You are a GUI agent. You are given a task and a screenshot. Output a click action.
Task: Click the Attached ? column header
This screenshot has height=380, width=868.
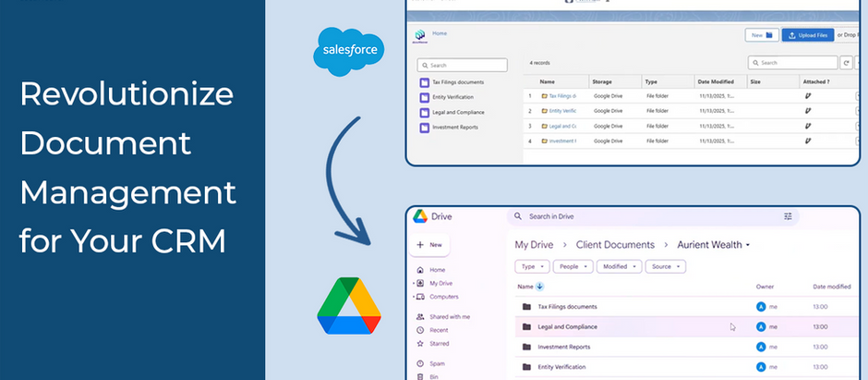click(x=816, y=81)
